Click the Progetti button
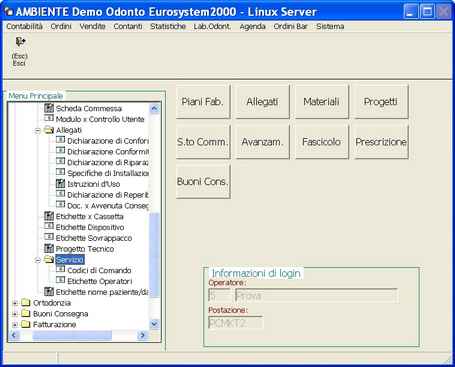Image resolution: width=455 pixels, height=367 pixels. coord(381,101)
